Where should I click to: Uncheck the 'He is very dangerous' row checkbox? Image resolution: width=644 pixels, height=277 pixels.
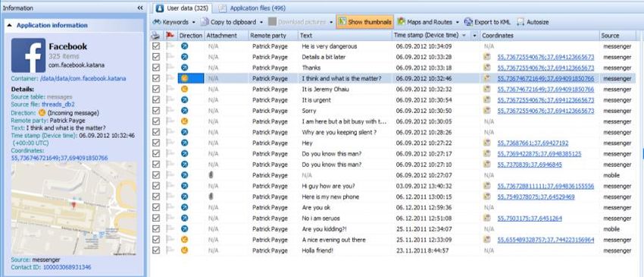tap(155, 46)
